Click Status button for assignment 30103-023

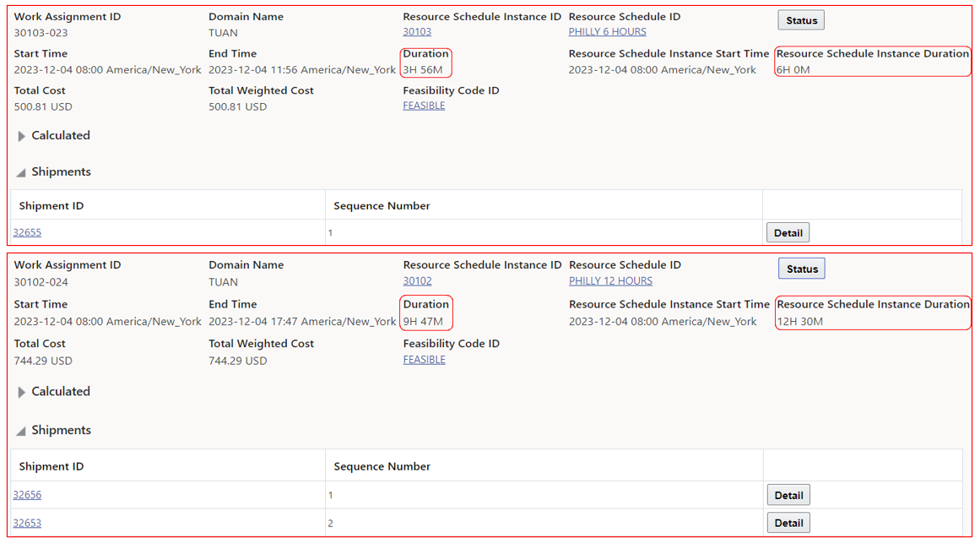[800, 20]
